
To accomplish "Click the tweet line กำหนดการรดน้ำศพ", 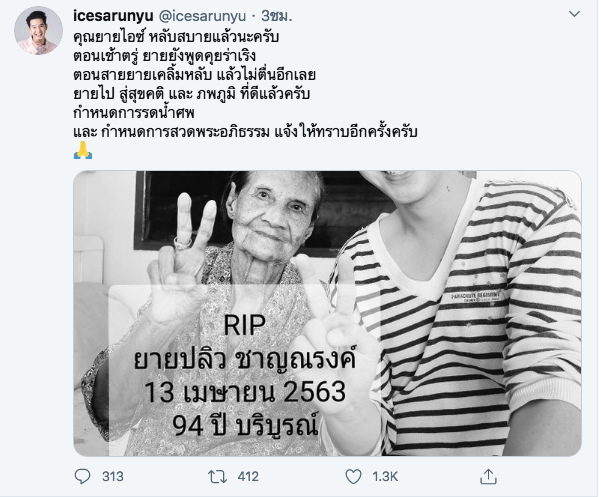I will pos(134,113).
